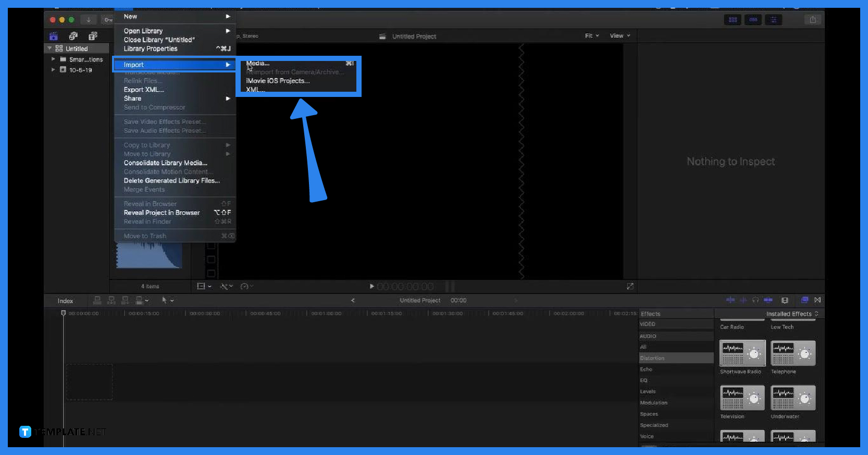Select the Television effect thumbnail

(x=742, y=398)
